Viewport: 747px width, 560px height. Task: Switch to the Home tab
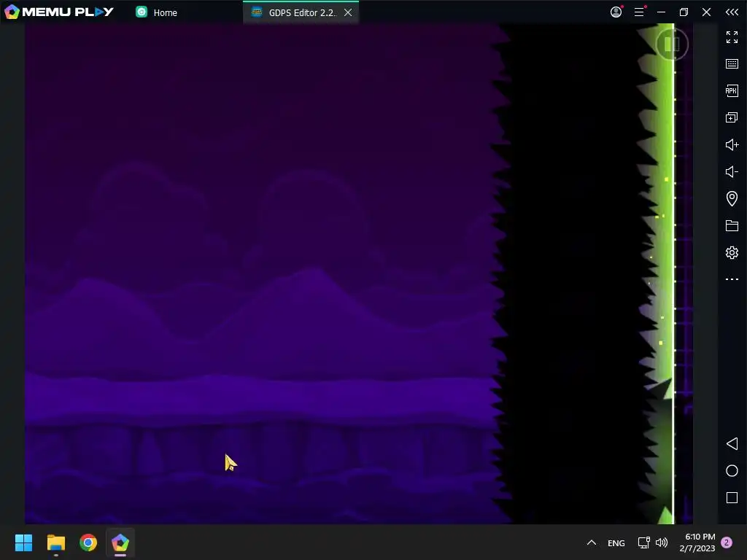(157, 12)
